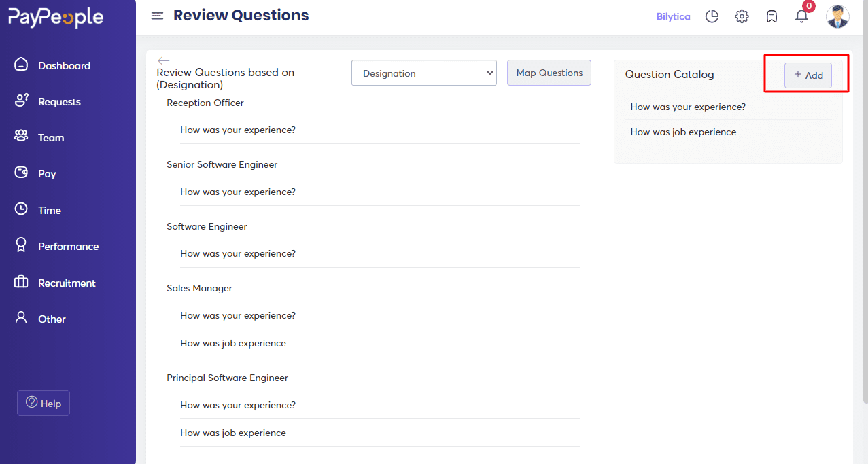Click the Review Questions page title
868x464 pixels.
[241, 15]
